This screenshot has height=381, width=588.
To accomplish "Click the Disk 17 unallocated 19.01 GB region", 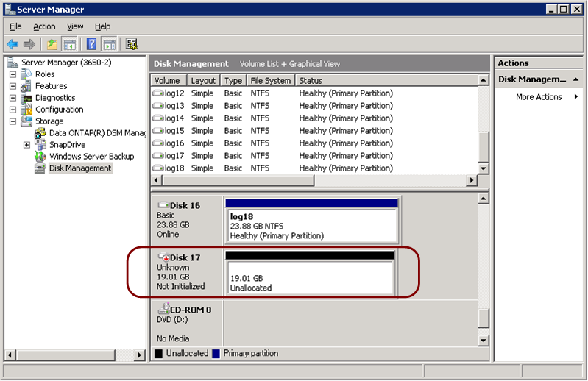I will coord(310,278).
